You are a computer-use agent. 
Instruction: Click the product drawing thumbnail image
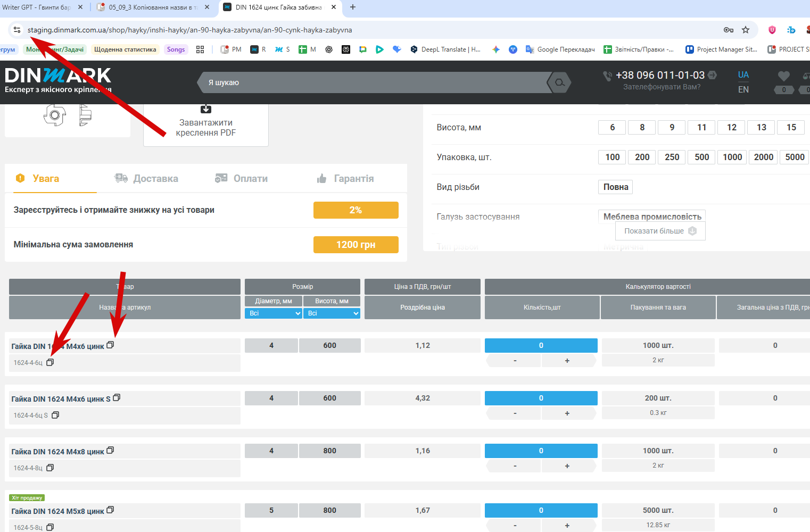click(x=68, y=115)
